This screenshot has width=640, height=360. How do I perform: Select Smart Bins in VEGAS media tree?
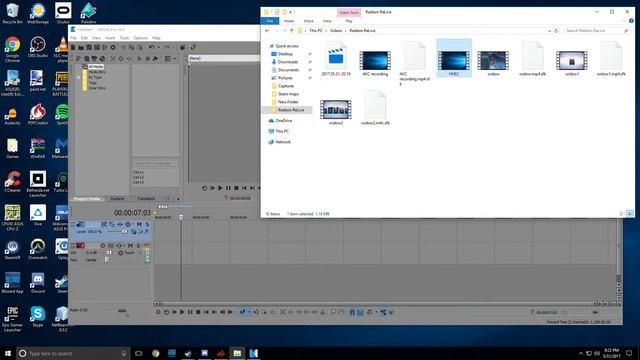point(97,88)
